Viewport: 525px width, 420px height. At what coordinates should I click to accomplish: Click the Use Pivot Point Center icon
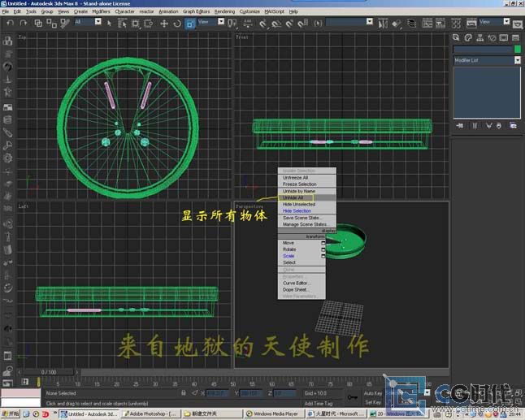click(x=232, y=23)
